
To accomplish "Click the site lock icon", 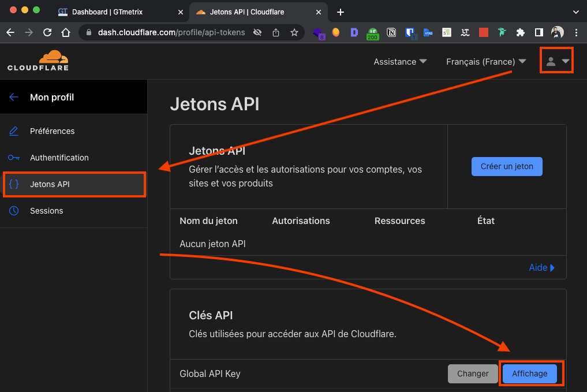I will pyautogui.click(x=89, y=32).
